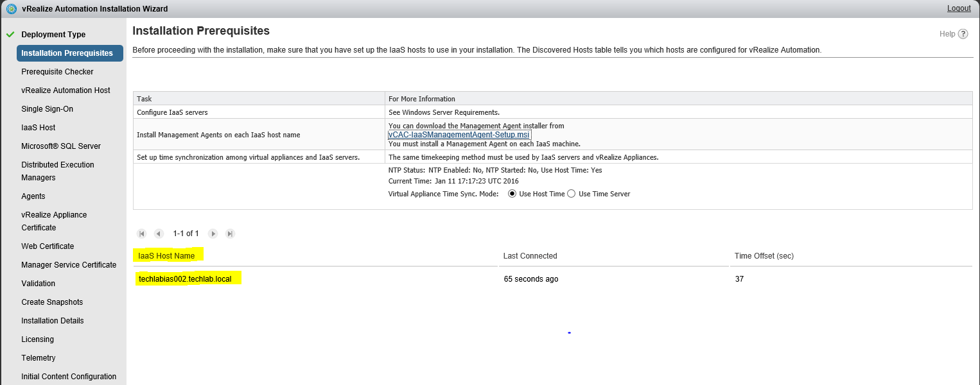Open Single Sign-On step

coord(47,109)
